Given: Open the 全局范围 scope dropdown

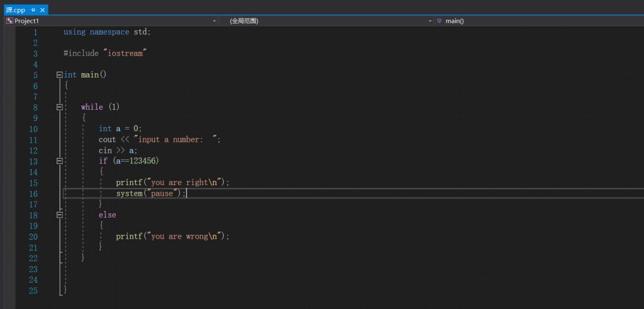Looking at the screenshot, I should [430, 20].
